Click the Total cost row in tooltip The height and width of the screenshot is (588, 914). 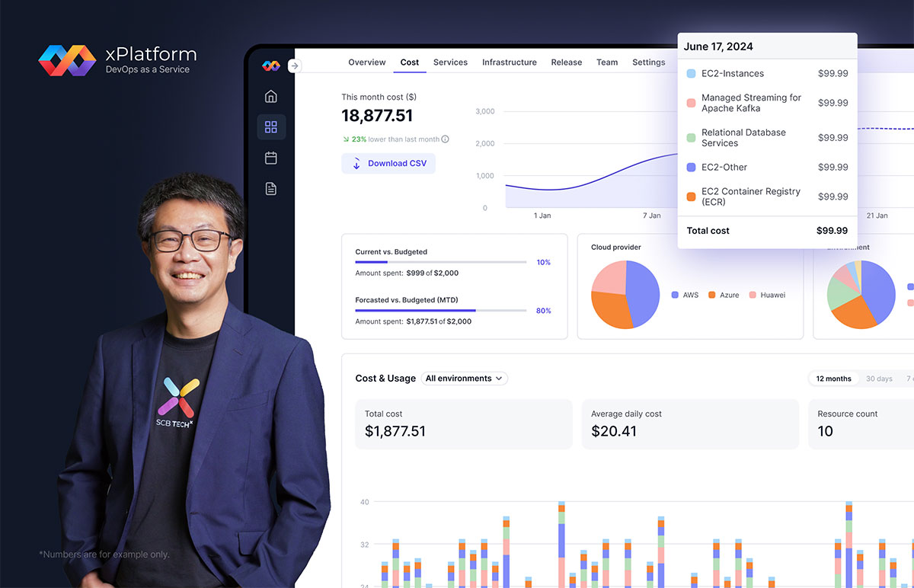pos(767,231)
